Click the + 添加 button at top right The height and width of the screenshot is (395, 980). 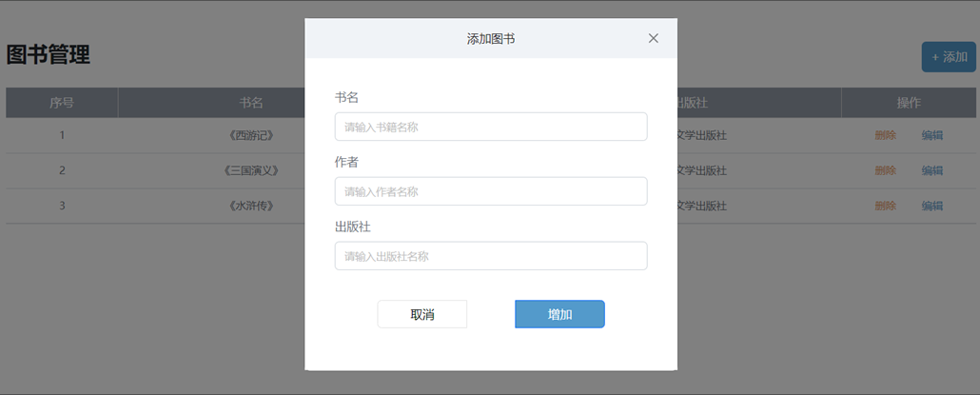pyautogui.click(x=949, y=57)
